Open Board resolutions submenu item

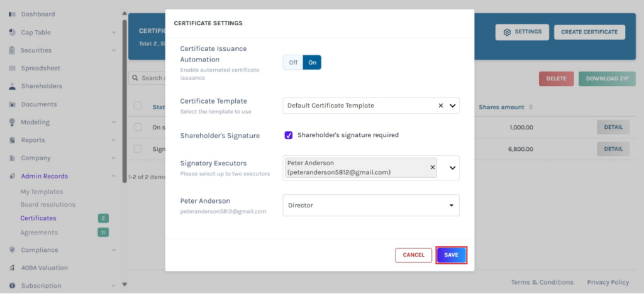tap(48, 204)
